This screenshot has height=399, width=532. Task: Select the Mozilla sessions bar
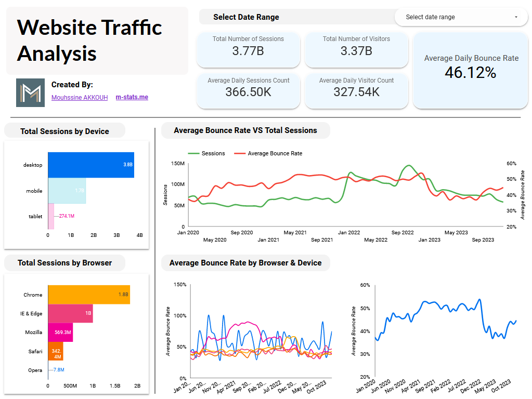click(60, 332)
